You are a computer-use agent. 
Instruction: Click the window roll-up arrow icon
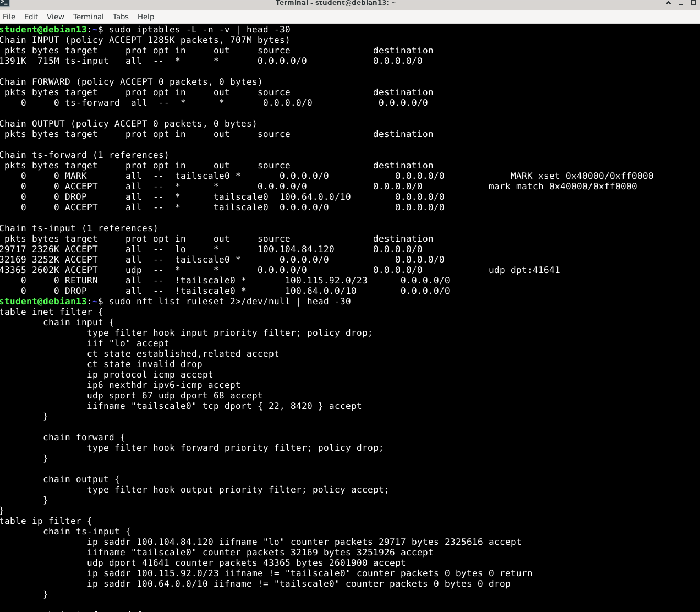coord(668,3)
